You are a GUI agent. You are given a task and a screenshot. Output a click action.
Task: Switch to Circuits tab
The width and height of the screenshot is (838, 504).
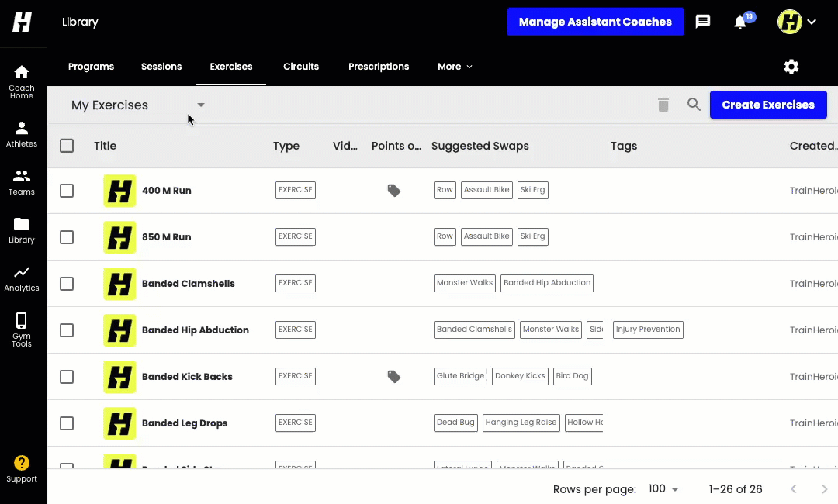coord(301,67)
